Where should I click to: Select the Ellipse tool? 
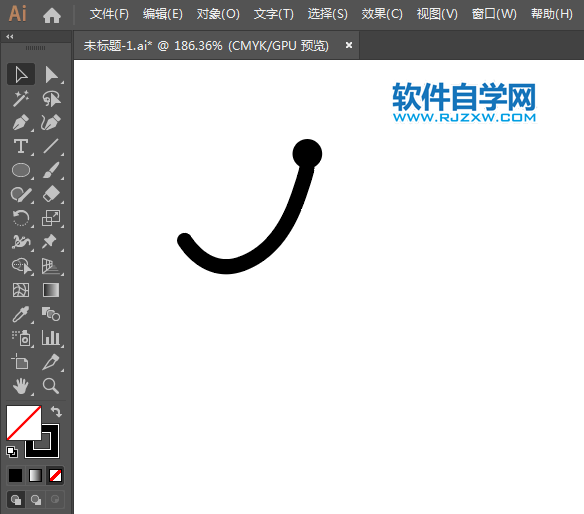[21, 170]
